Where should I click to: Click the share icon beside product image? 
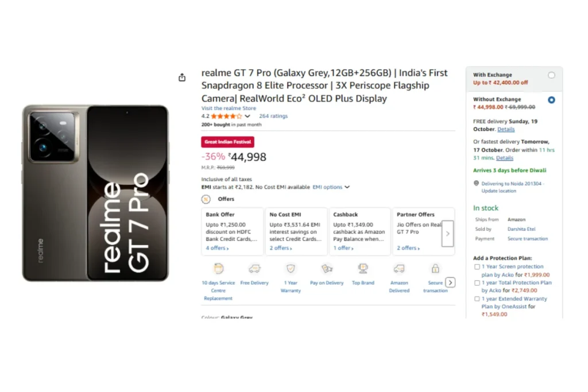182,77
